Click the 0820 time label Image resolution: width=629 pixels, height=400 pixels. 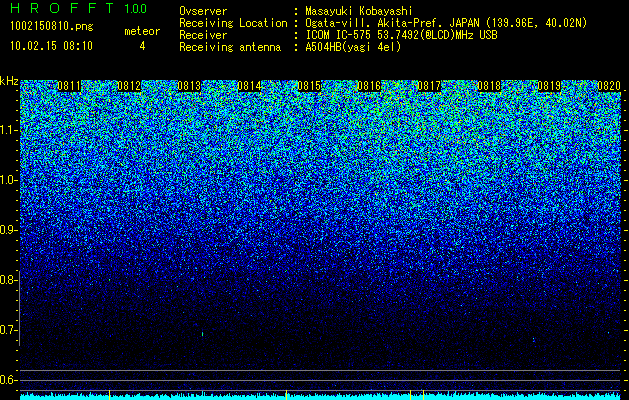(x=609, y=86)
